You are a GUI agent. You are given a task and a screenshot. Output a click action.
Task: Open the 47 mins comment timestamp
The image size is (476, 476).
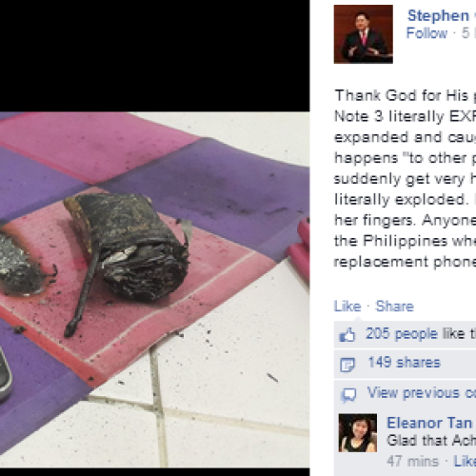(413, 461)
